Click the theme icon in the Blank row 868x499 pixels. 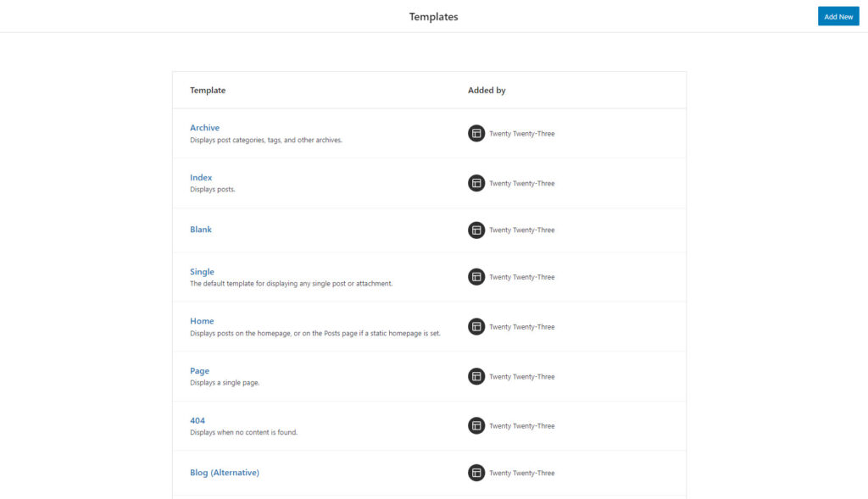tap(476, 230)
